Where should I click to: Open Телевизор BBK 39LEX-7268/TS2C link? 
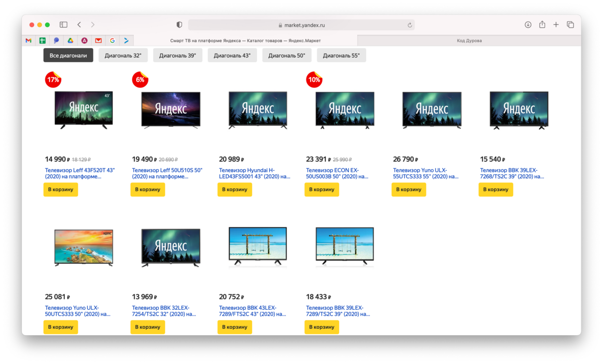click(512, 173)
